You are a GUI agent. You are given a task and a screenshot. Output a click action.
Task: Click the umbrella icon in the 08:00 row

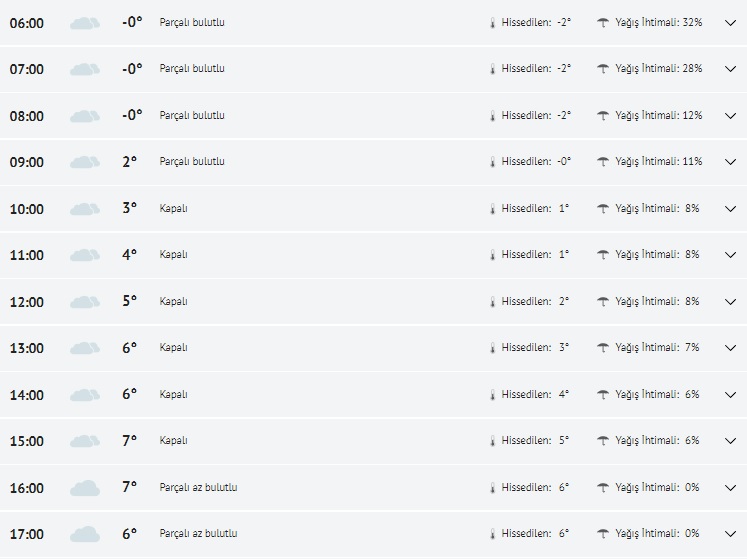tap(603, 115)
